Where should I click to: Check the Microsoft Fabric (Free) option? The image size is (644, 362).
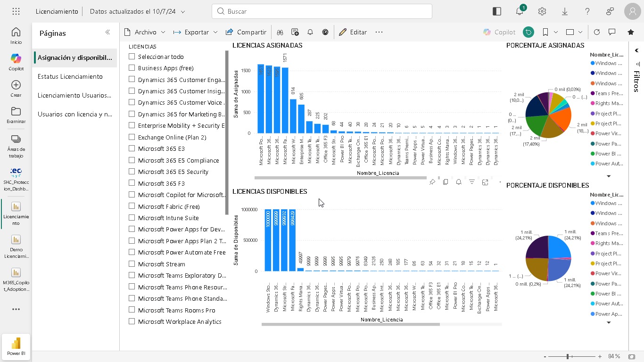132,206
